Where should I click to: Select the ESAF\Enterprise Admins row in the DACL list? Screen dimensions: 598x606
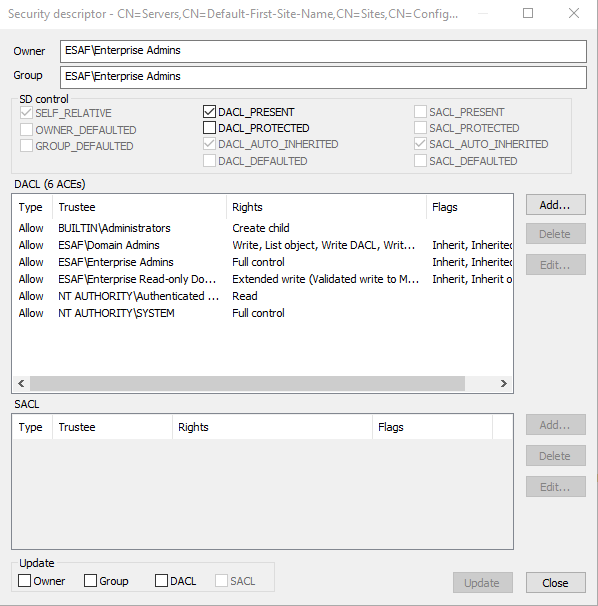tap(263, 262)
